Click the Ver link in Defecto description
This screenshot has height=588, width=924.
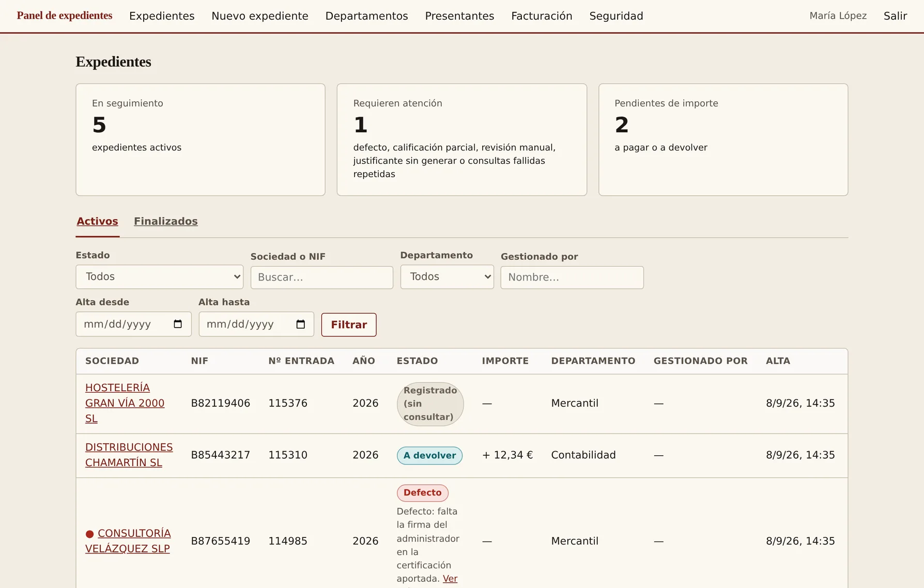[450, 579]
